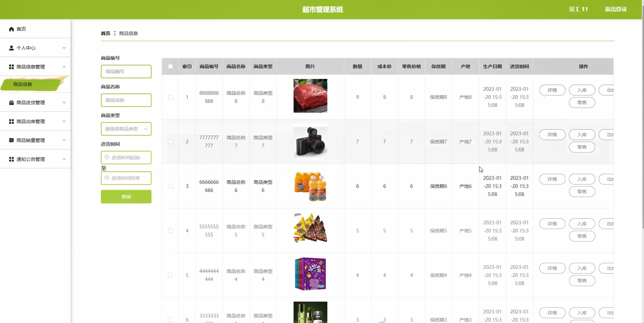Click 详情 for product 商品名称8
The width and height of the screenshot is (644, 323).
coord(552,90)
